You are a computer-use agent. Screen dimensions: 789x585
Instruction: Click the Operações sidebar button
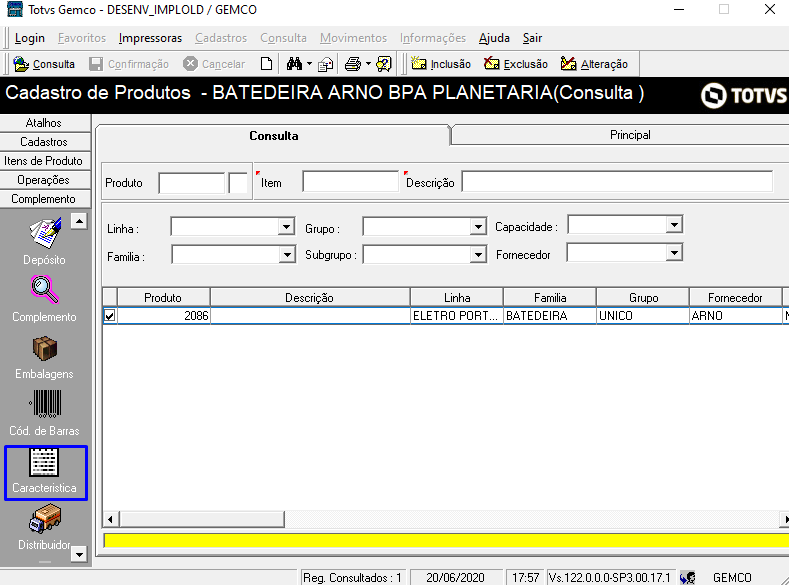pos(44,180)
